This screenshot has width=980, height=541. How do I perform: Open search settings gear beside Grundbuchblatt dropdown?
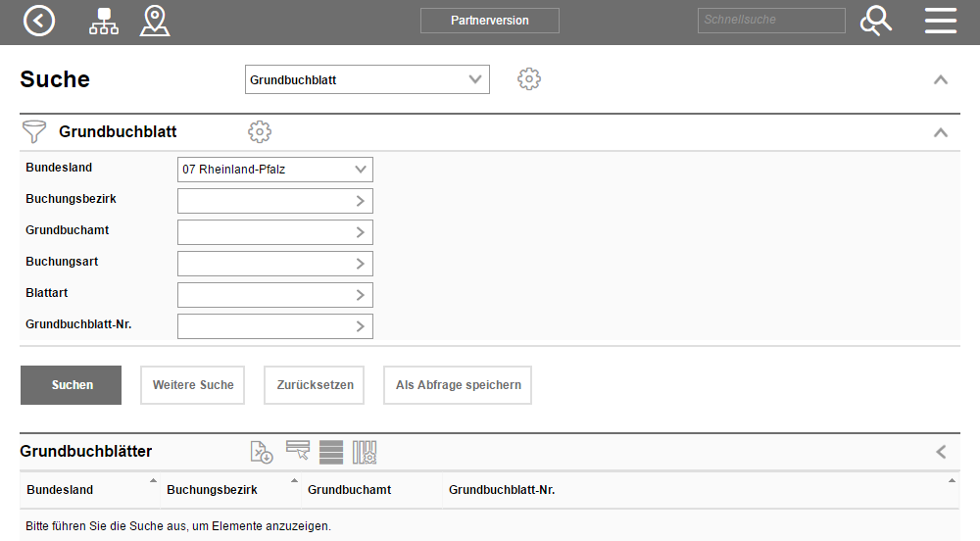coord(529,79)
